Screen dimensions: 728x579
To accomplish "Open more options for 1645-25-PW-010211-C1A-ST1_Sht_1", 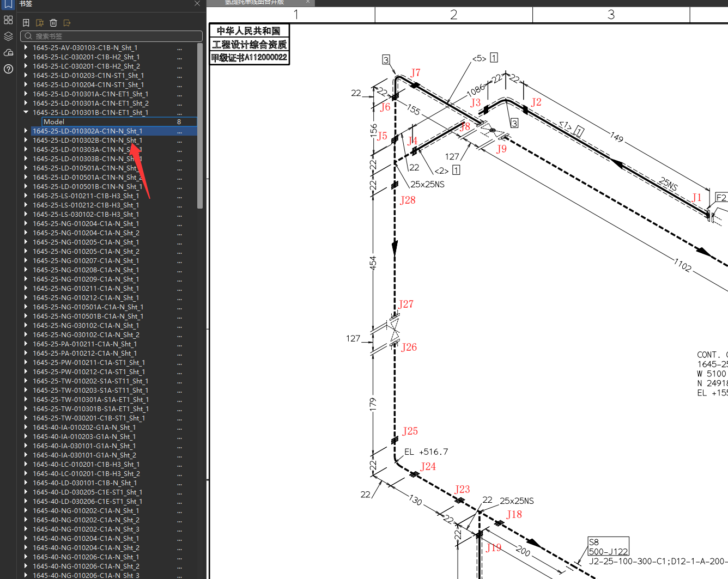I will click(179, 363).
